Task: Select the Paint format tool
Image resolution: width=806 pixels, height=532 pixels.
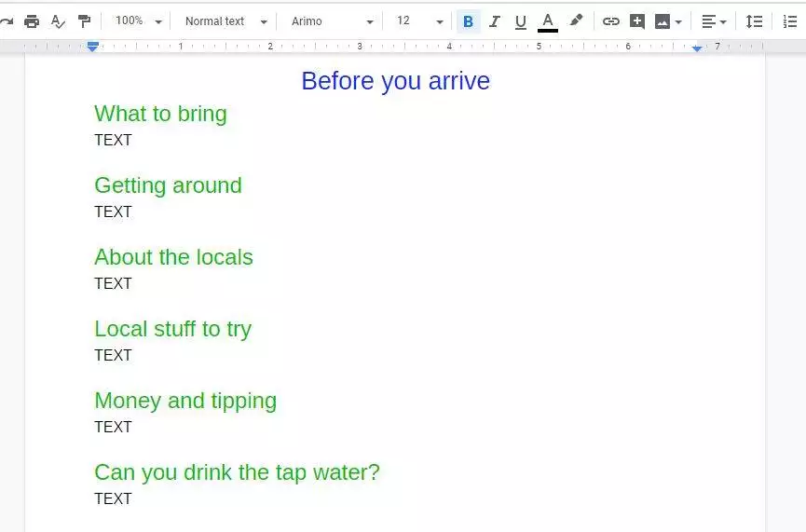Action: click(85, 21)
